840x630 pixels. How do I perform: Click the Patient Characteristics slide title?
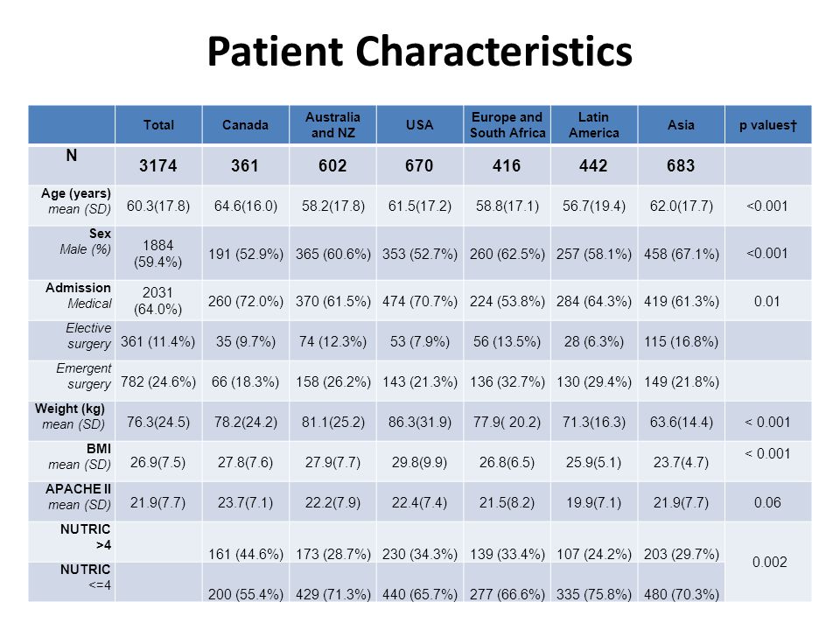pyautogui.click(x=419, y=52)
